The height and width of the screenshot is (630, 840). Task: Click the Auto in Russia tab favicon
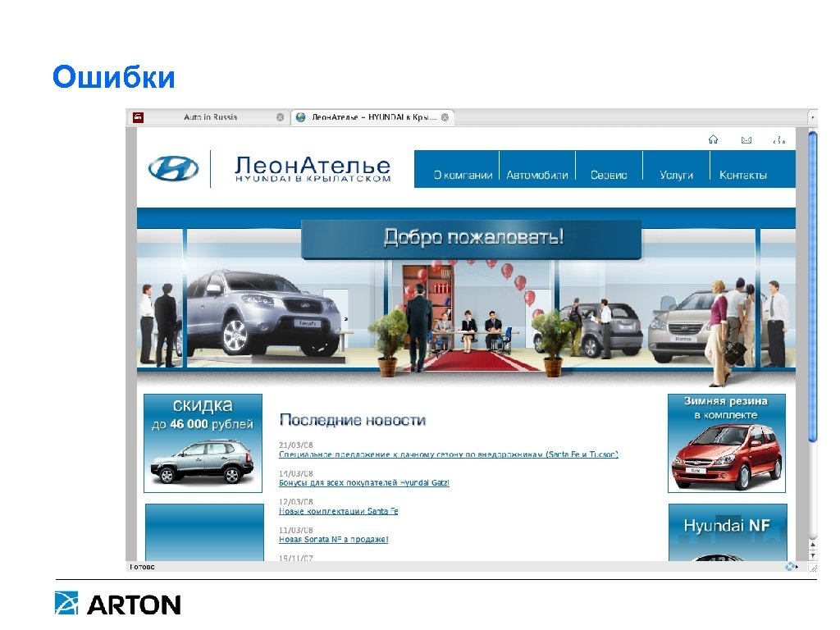[x=138, y=116]
